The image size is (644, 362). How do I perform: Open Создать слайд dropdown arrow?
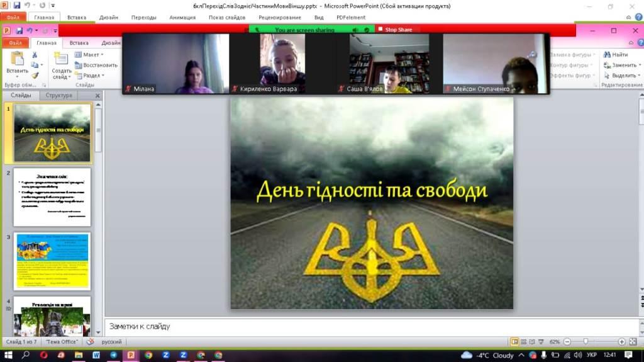[70, 77]
